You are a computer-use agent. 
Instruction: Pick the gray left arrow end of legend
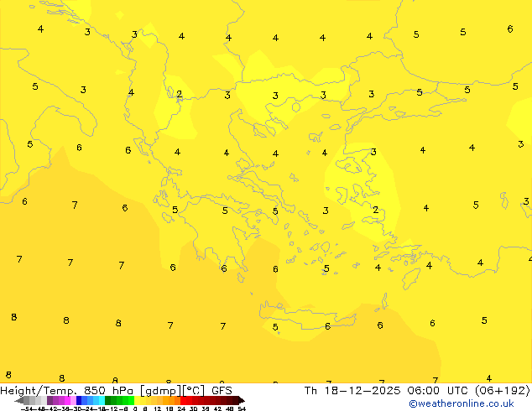point(18,400)
